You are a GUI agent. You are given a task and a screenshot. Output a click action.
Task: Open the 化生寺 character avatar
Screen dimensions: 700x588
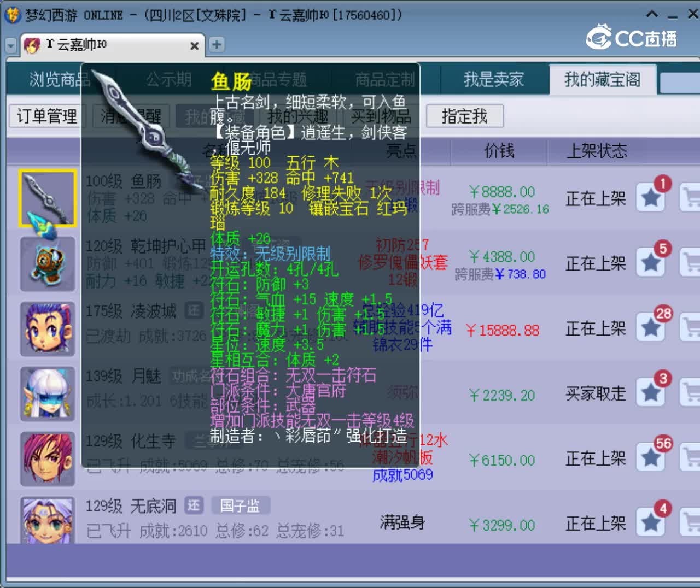[x=48, y=459]
